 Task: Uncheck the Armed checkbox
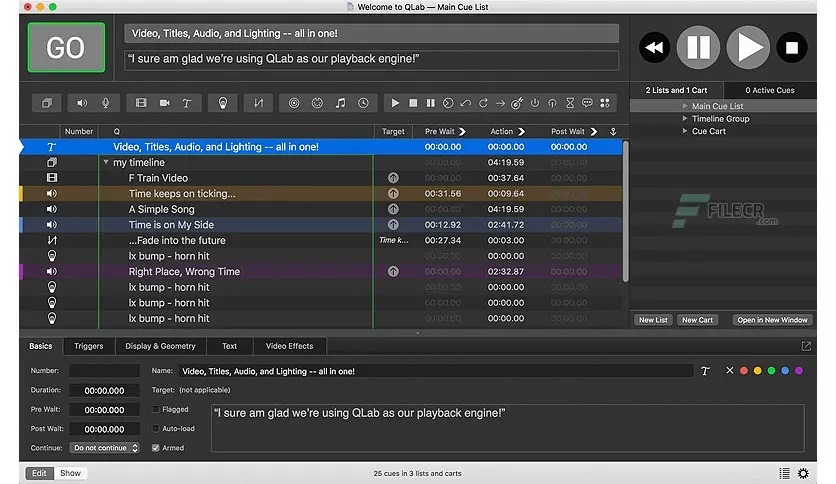[156, 448]
